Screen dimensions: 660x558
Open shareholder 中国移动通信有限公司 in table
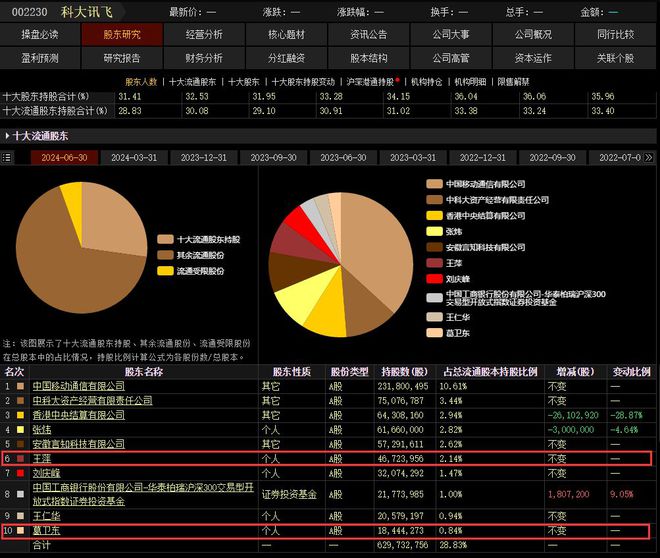click(79, 386)
